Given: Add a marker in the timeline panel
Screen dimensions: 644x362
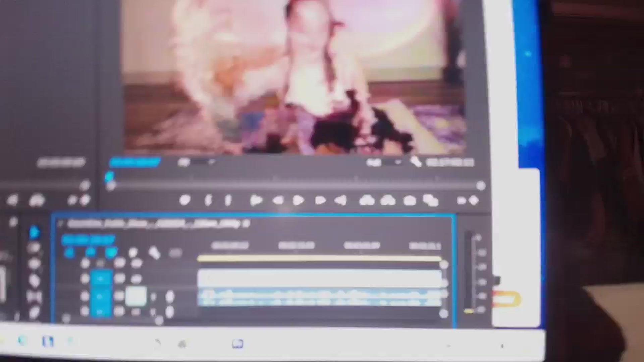Looking at the screenshot, I should [133, 252].
